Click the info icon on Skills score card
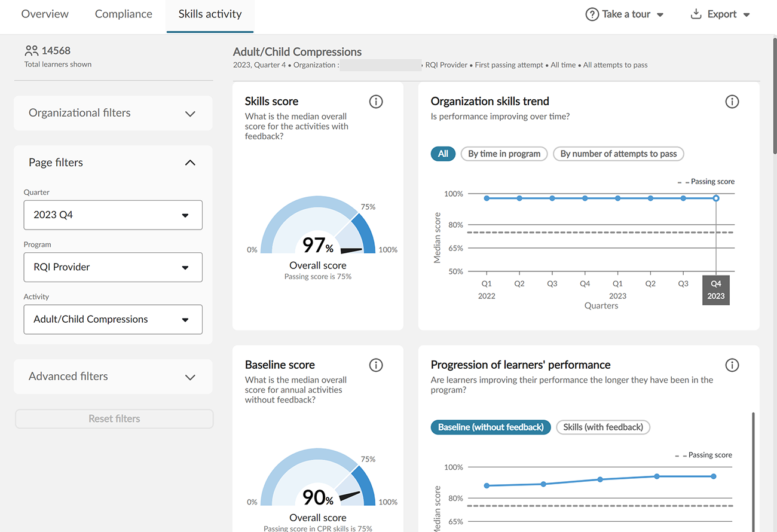Viewport: 777px width, 532px height. click(376, 102)
